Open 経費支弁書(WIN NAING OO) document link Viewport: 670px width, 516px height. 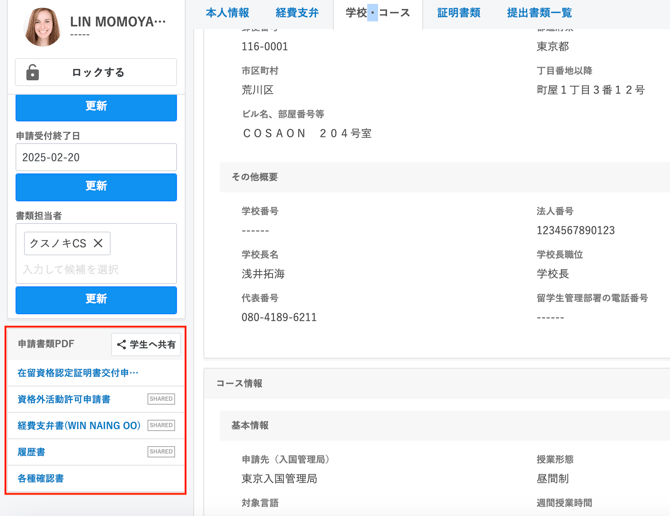pos(79,426)
